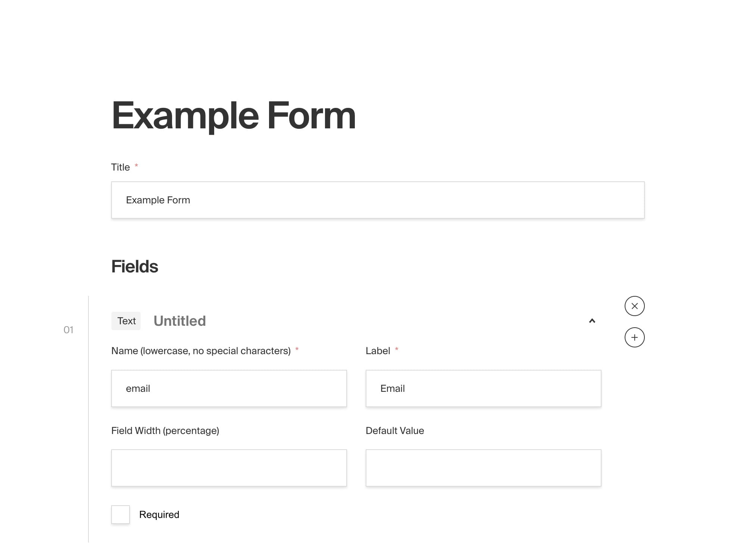Image resolution: width=756 pixels, height=559 pixels.
Task: Click the Untitled field heading
Action: pyautogui.click(x=179, y=321)
